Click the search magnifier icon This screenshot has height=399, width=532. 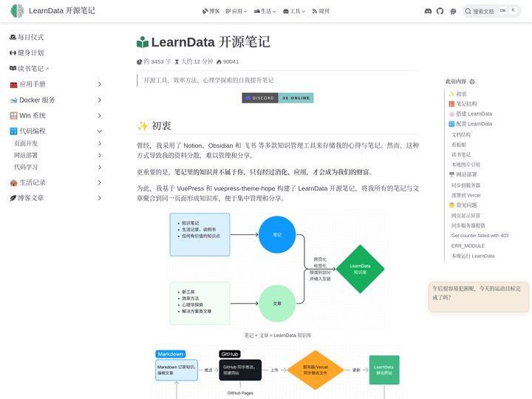click(468, 11)
